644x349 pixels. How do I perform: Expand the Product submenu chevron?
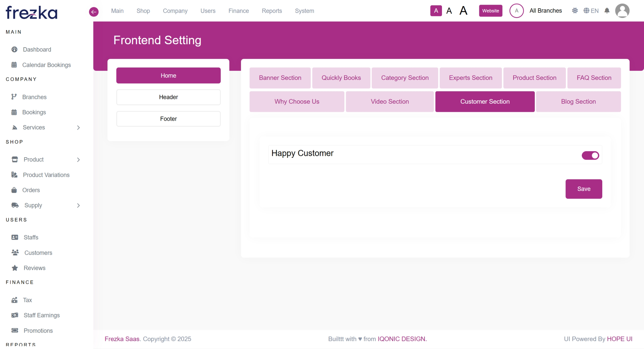point(78,160)
